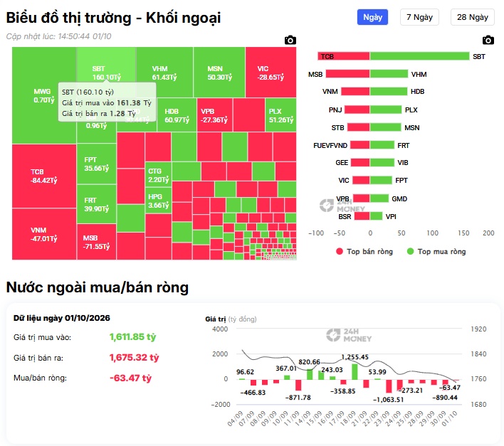Screen dimensions: 504x446
Task: Select the TCB -84.42Tỷ treemap tile
Action: point(44,176)
